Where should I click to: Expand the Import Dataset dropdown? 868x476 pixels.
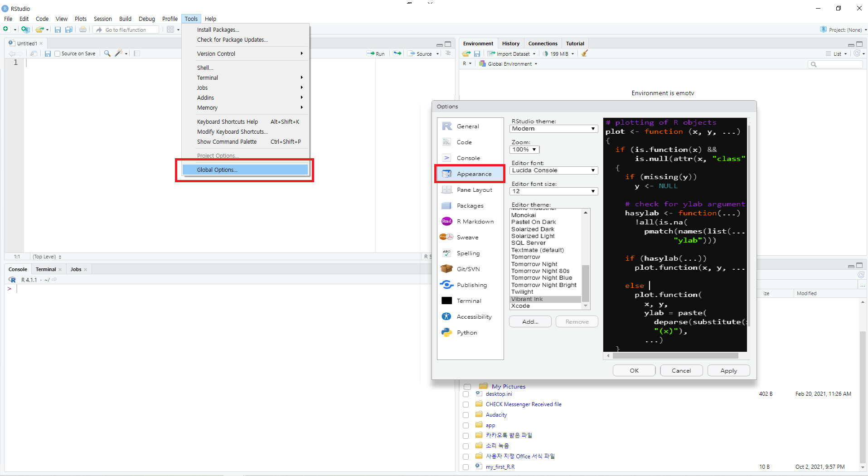point(511,53)
